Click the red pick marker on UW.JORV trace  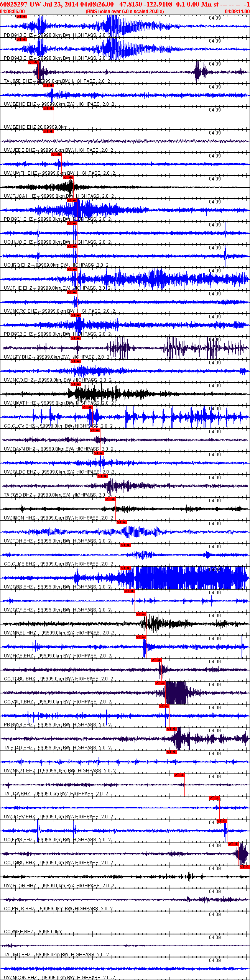pyautogui.click(x=214, y=798)
